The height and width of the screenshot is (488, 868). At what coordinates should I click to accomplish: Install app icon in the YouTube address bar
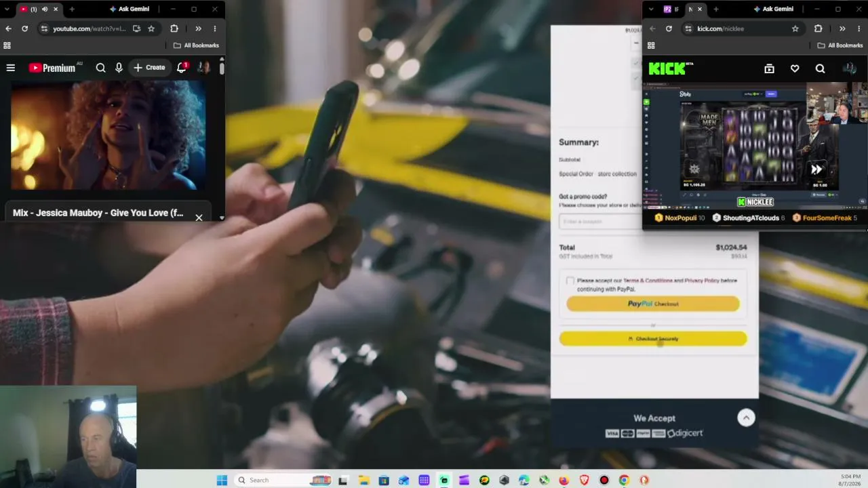(136, 28)
